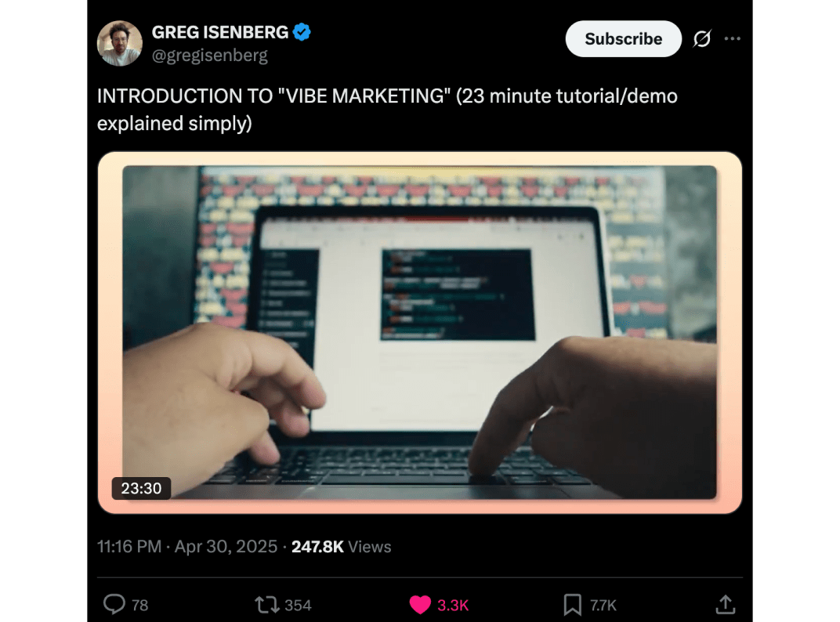
Task: Click the blue verified badge
Action: [302, 32]
